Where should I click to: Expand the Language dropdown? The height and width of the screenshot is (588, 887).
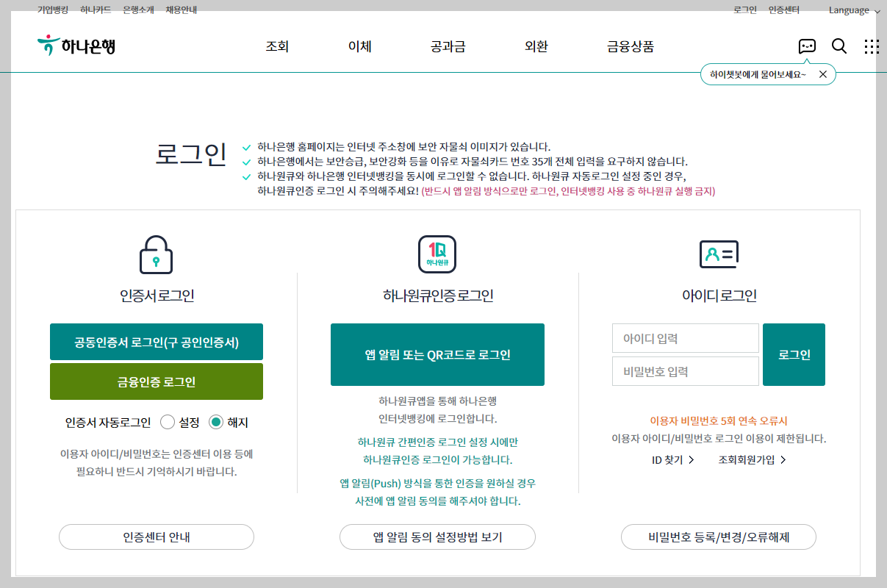coord(854,10)
